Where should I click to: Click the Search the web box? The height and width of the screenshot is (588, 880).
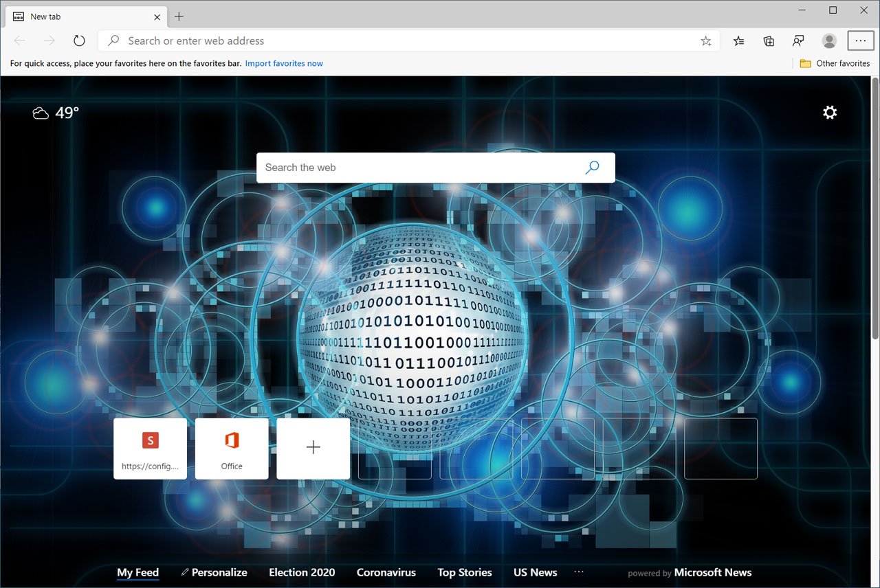point(419,168)
